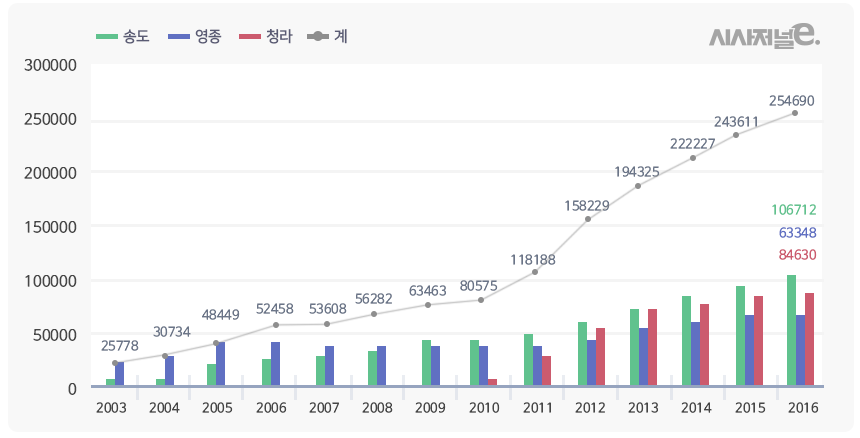Click the 시사저널e logo
This screenshot has width=860, height=438.
point(765,35)
